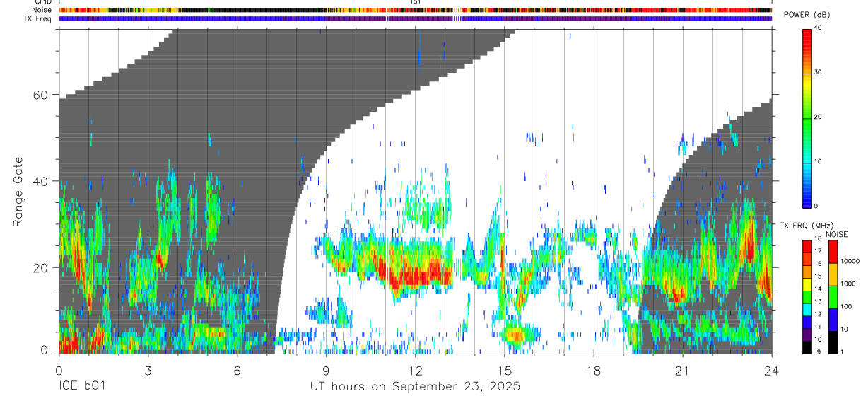Click the Noise strip above the plot
The height and width of the screenshot is (401, 868).
click(415, 11)
